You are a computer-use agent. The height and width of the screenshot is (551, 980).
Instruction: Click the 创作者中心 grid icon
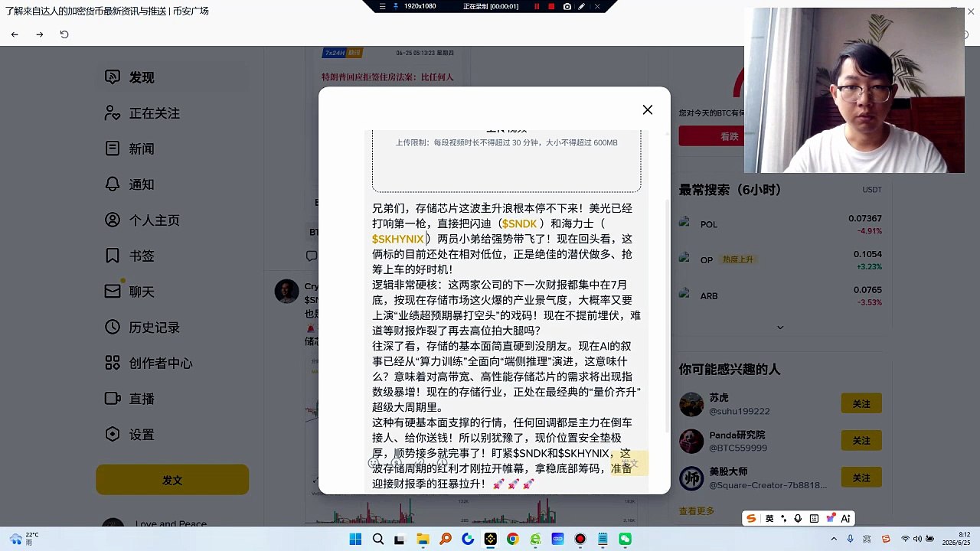[x=113, y=363]
